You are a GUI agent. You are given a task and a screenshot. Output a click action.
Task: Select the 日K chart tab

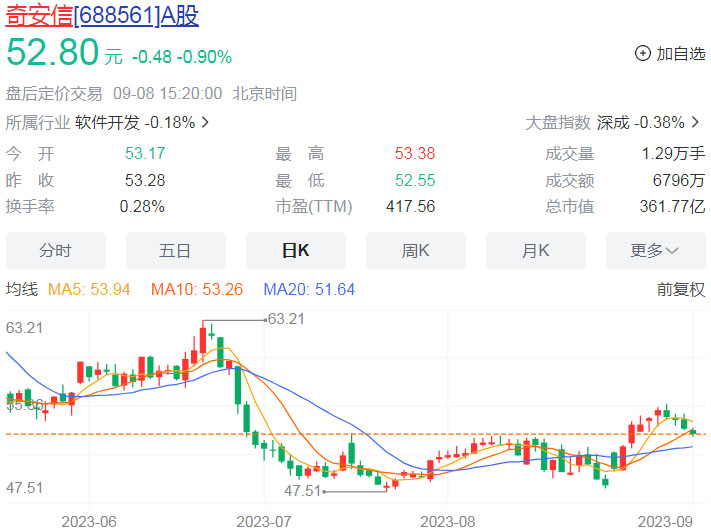(296, 250)
